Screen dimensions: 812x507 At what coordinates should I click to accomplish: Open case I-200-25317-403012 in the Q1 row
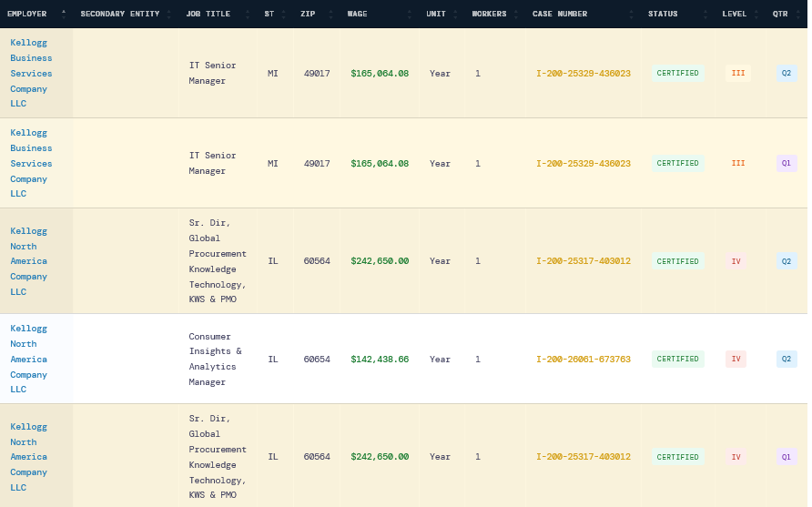coord(584,457)
